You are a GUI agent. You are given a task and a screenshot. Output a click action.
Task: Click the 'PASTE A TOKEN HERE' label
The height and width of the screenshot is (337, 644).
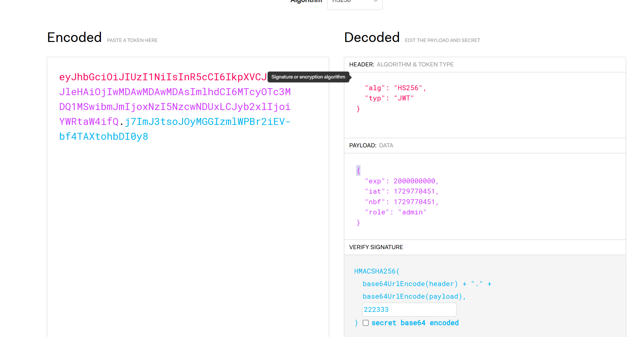132,40
